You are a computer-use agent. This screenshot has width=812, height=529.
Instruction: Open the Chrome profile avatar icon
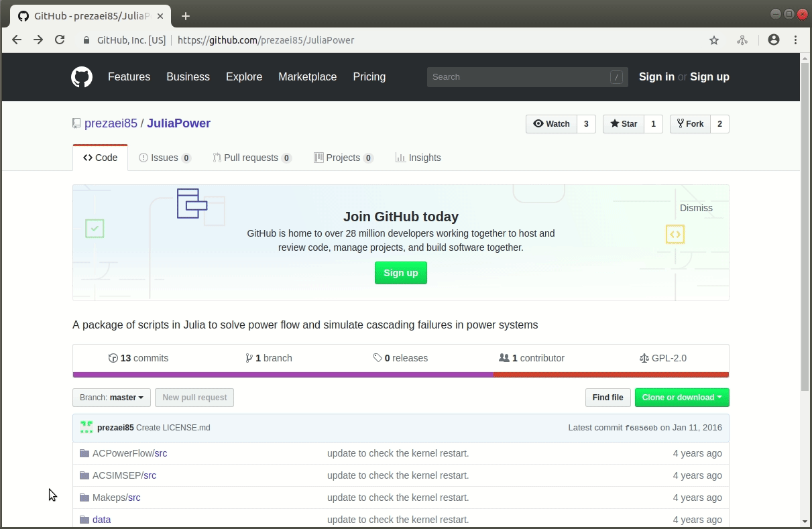pyautogui.click(x=774, y=40)
